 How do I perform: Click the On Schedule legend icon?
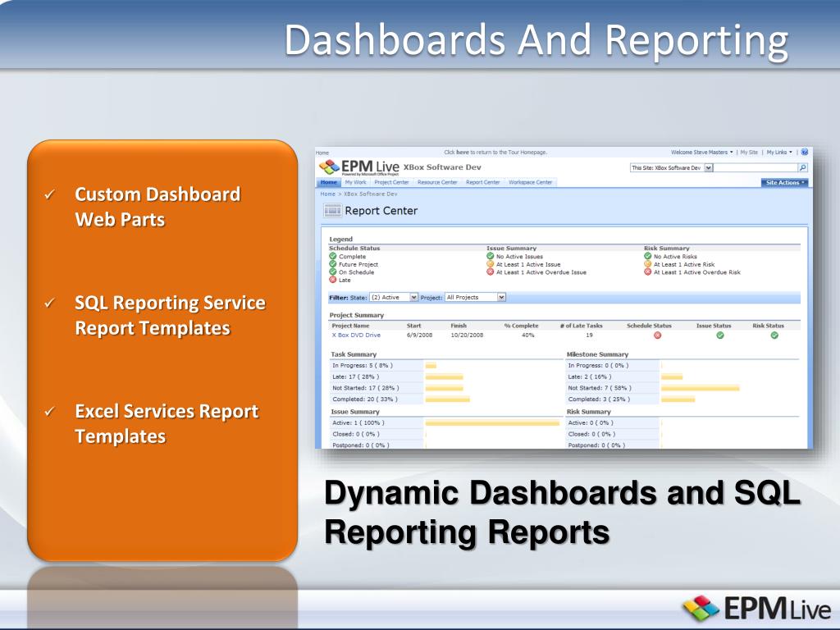(333, 272)
